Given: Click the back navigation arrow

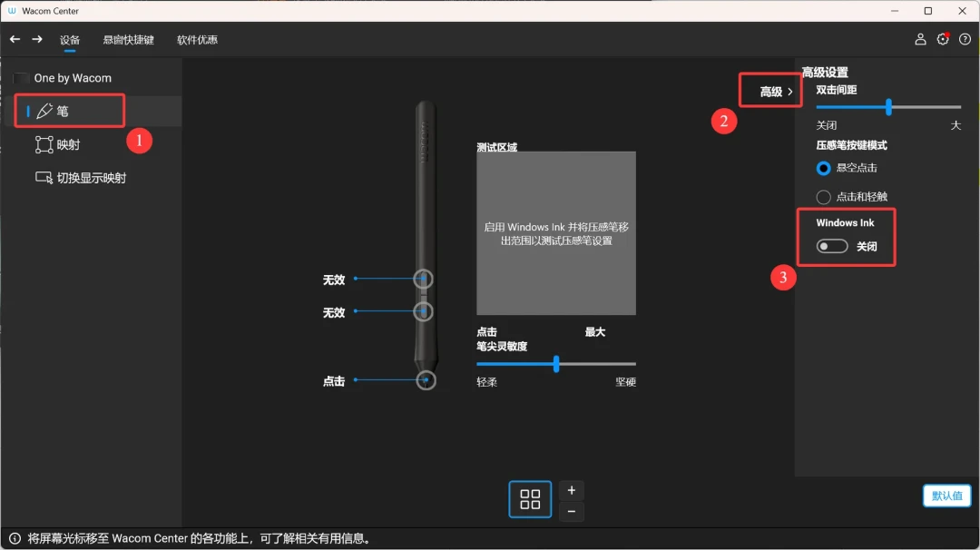Looking at the screenshot, I should click(x=15, y=39).
